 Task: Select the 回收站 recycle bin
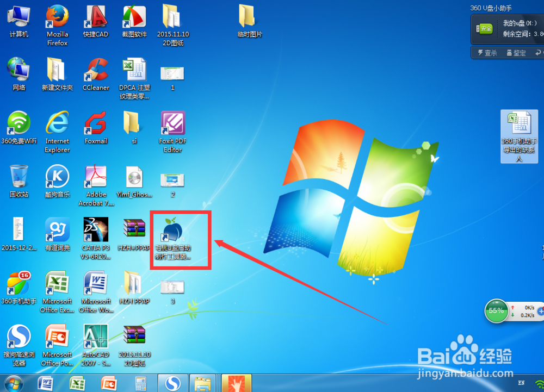point(18,181)
